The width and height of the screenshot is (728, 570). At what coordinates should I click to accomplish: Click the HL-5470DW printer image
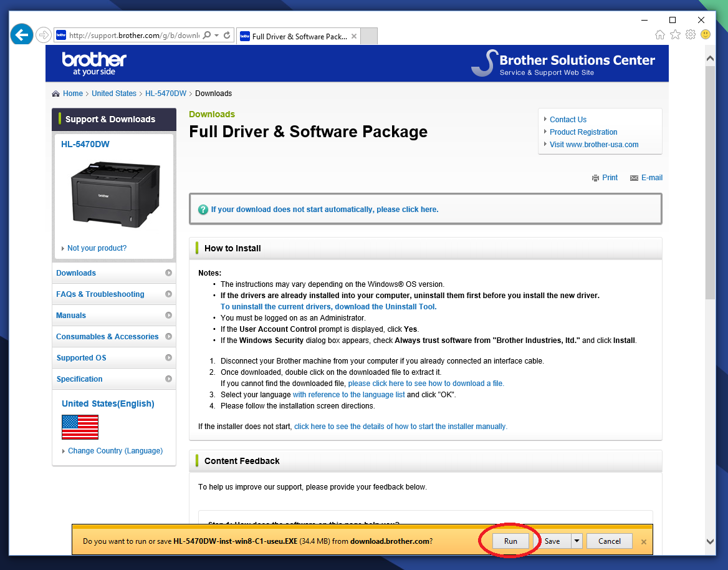(115, 195)
